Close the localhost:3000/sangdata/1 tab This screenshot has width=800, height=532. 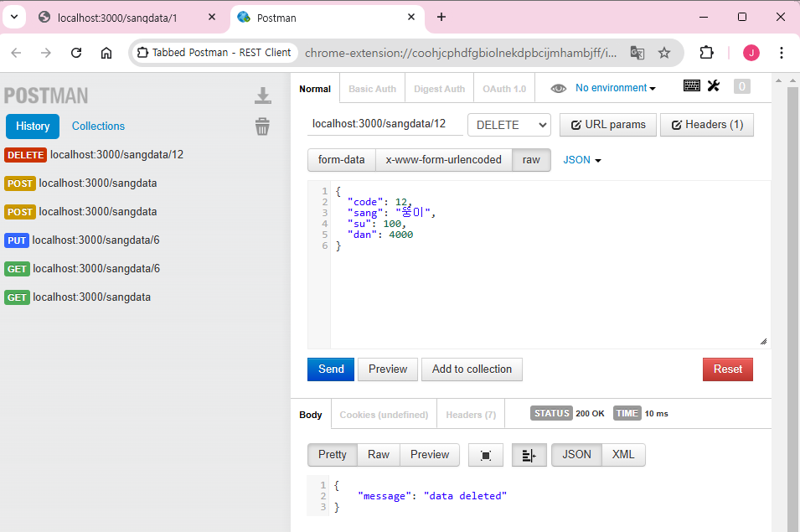coord(212,17)
